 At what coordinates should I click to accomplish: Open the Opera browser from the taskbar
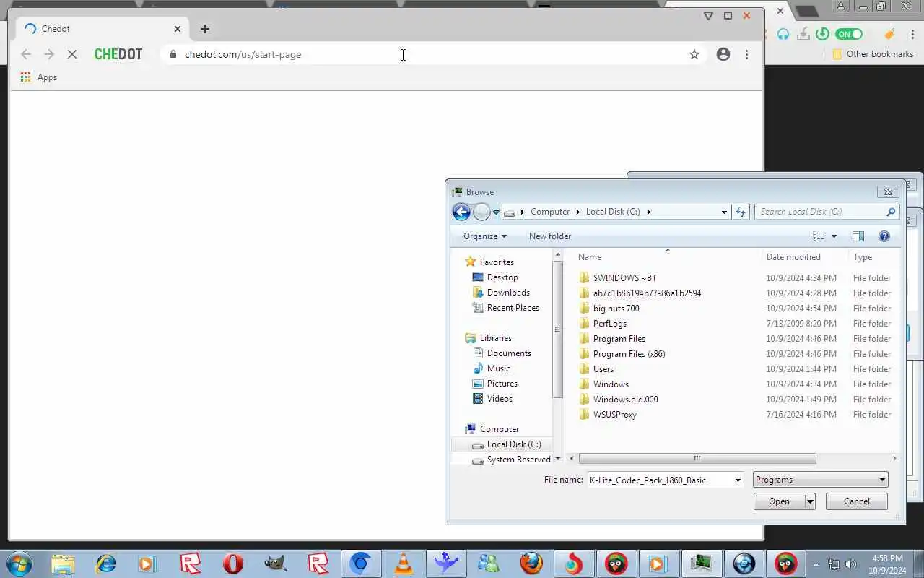232,564
